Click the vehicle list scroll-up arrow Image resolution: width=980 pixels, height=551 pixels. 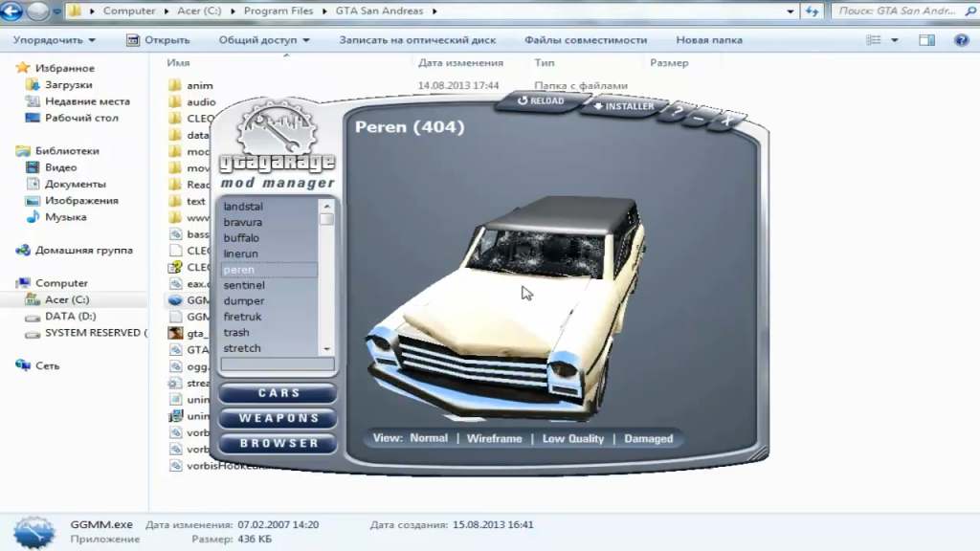click(326, 206)
